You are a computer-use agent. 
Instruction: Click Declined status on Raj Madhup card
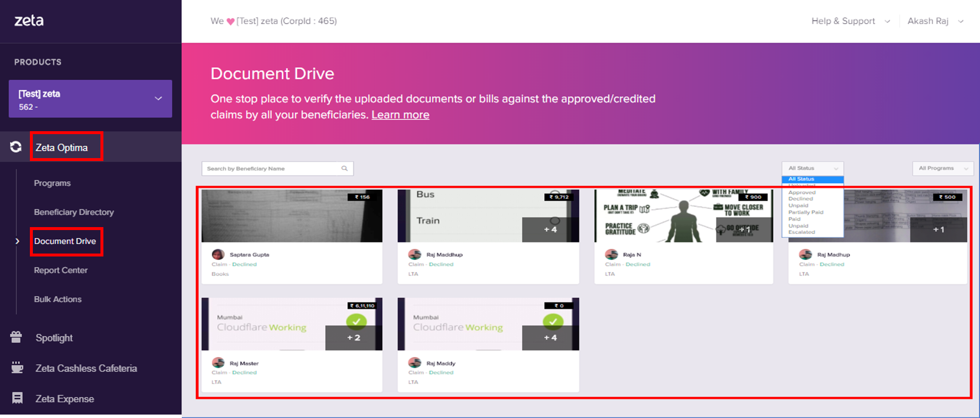[832, 264]
